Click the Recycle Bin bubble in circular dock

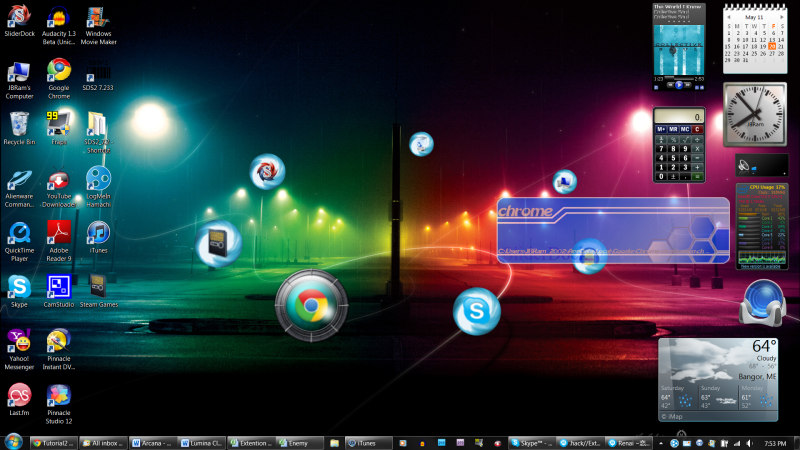(421, 144)
